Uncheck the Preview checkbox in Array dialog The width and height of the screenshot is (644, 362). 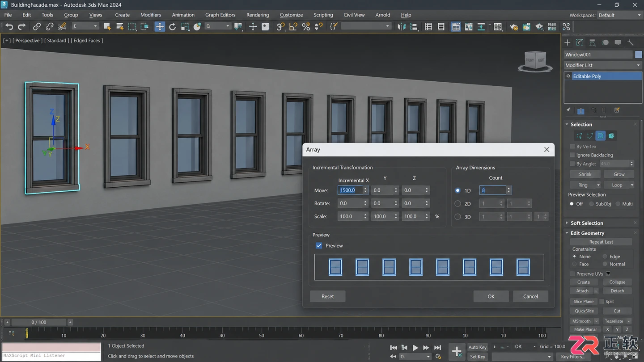[319, 245]
